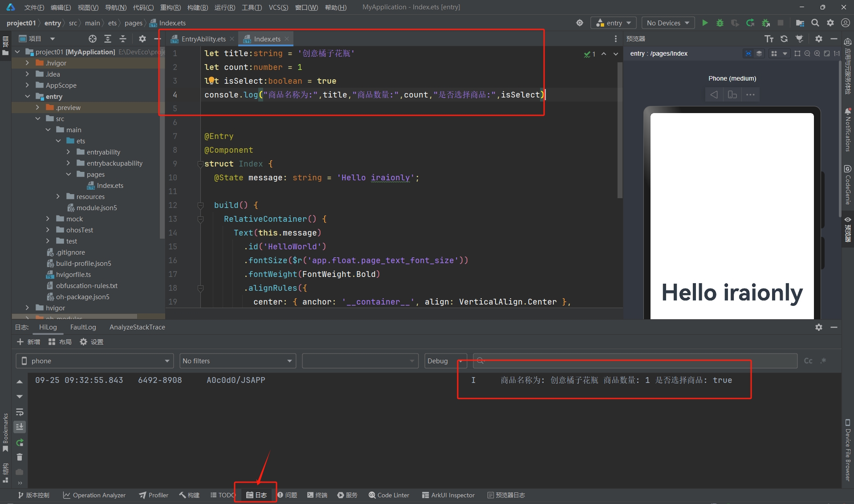The width and height of the screenshot is (854, 504).
Task: Clear the log with the trash icon
Action: tap(20, 457)
